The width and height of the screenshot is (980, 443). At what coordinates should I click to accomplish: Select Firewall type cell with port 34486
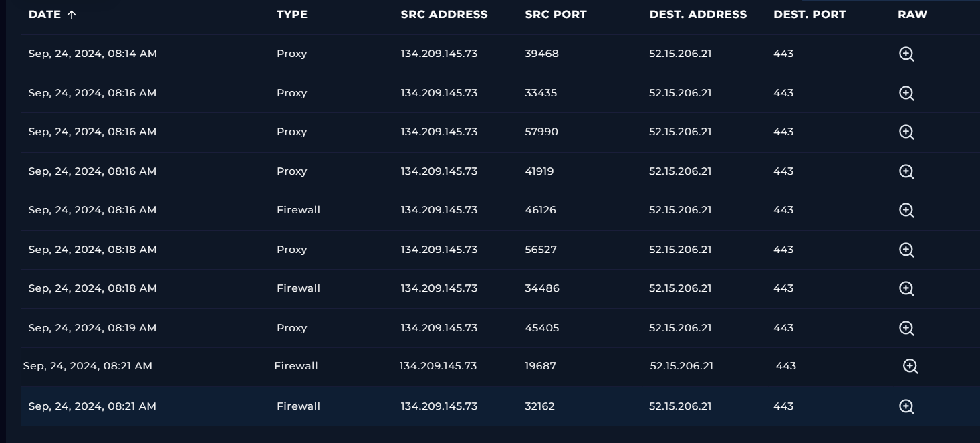299,288
